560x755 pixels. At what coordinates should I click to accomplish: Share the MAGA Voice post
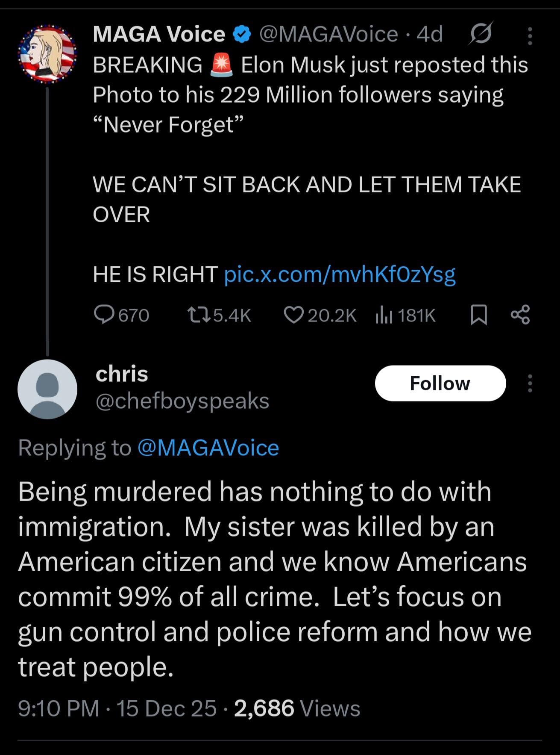(x=520, y=316)
